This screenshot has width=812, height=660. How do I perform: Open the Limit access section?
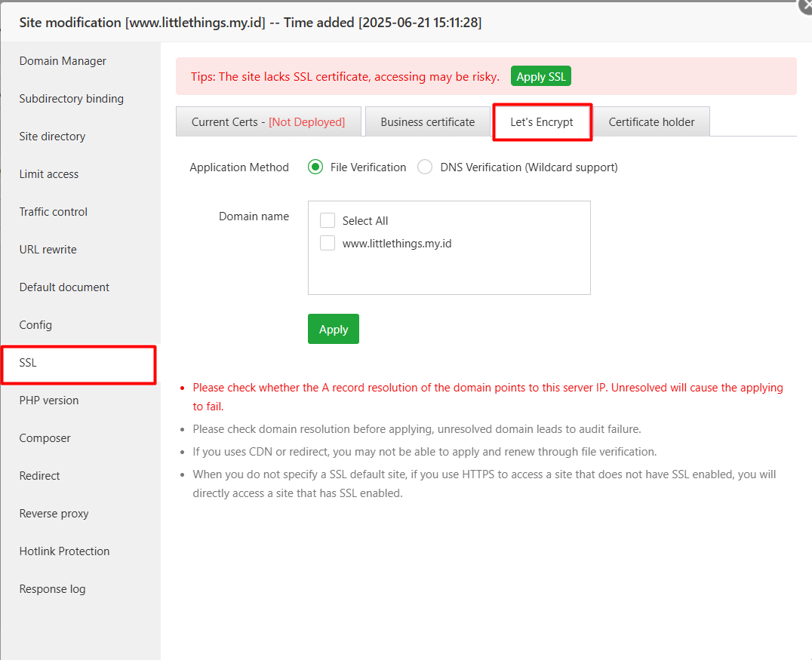(x=48, y=173)
